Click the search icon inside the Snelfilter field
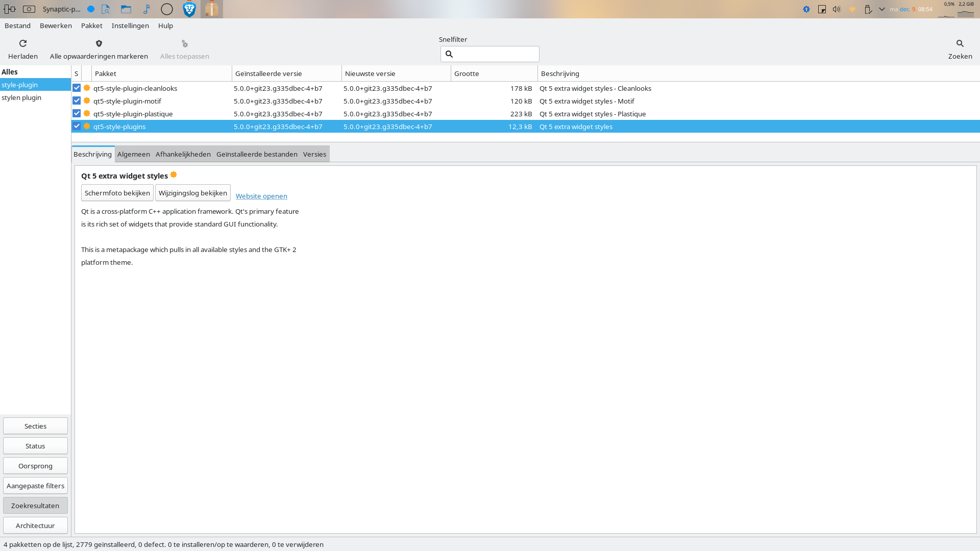980x551 pixels. [449, 54]
